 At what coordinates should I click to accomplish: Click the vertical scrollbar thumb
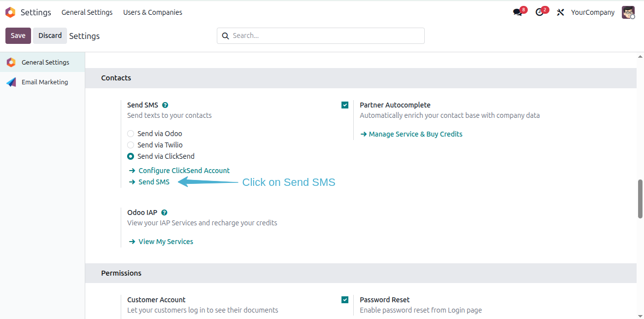pos(640,199)
